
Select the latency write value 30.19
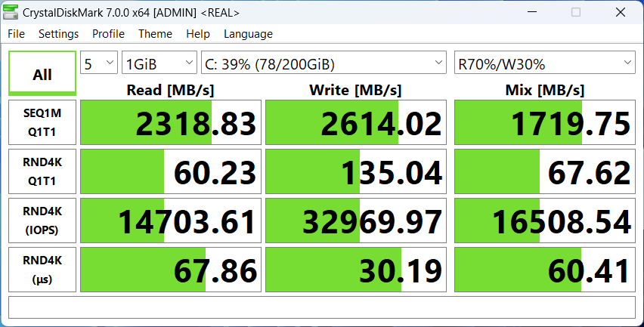(356, 270)
